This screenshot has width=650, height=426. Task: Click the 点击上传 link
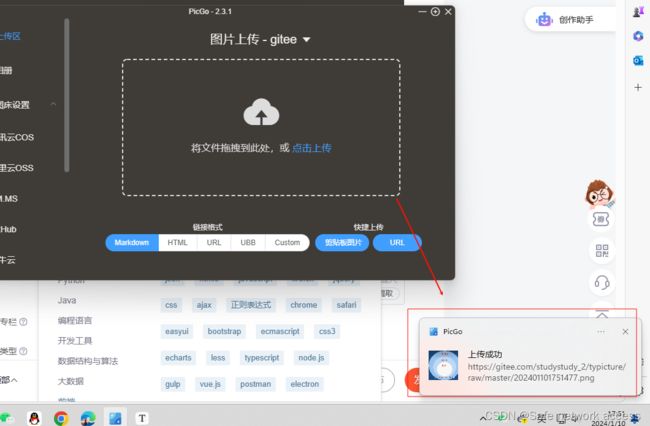312,148
